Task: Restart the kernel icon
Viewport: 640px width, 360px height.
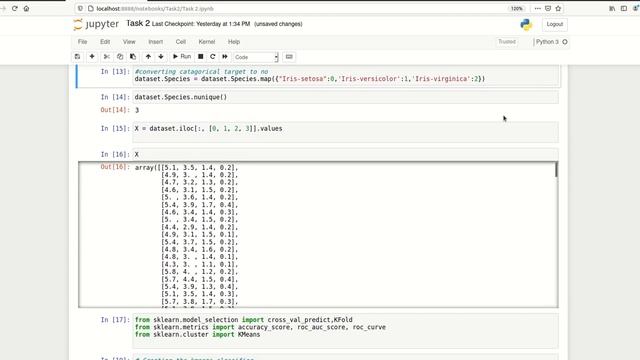Action: (x=212, y=57)
